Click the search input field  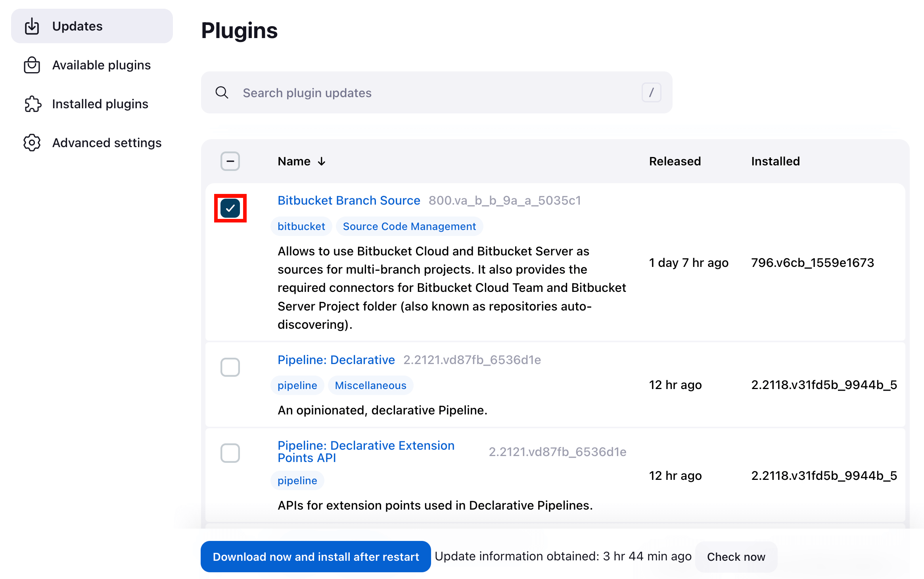pos(436,93)
